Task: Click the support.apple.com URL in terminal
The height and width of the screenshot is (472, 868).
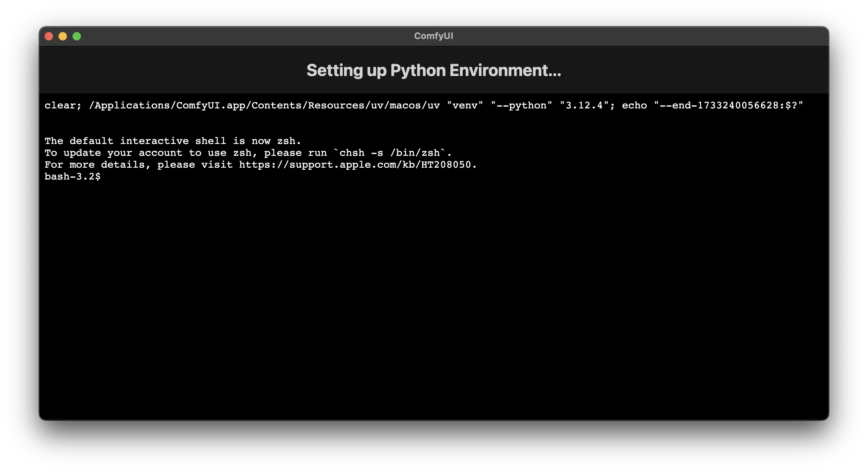Action: point(355,165)
